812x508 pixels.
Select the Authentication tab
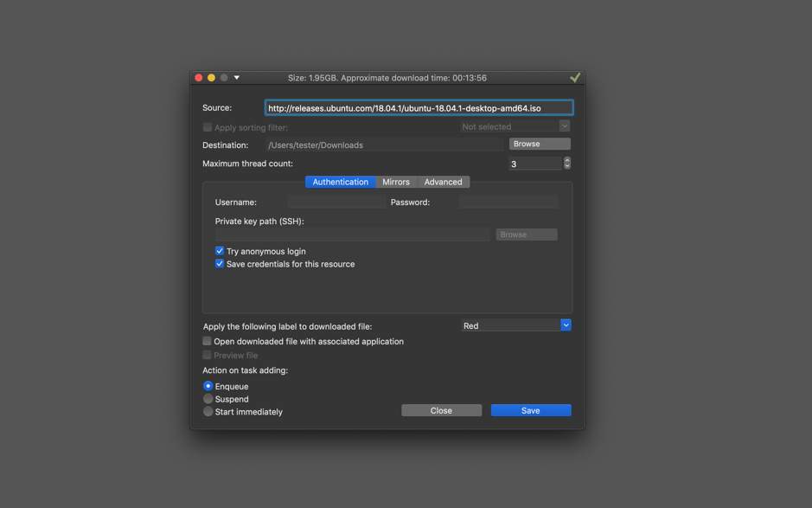[340, 182]
